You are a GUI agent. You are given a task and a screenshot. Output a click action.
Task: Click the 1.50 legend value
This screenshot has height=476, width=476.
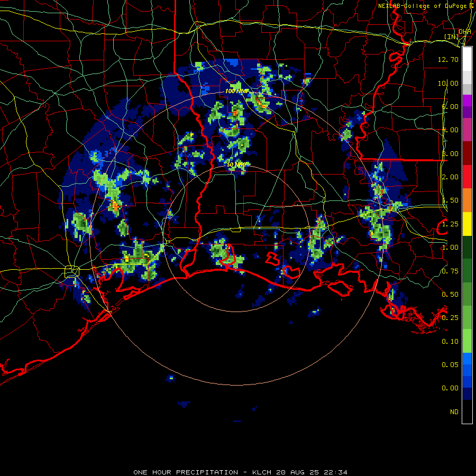[x=450, y=200]
